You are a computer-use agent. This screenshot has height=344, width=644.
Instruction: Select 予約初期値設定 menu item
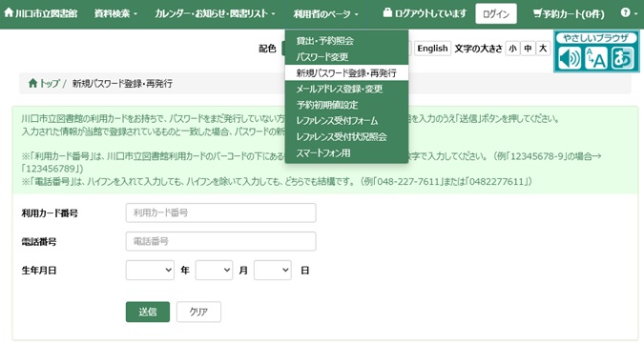click(x=346, y=105)
